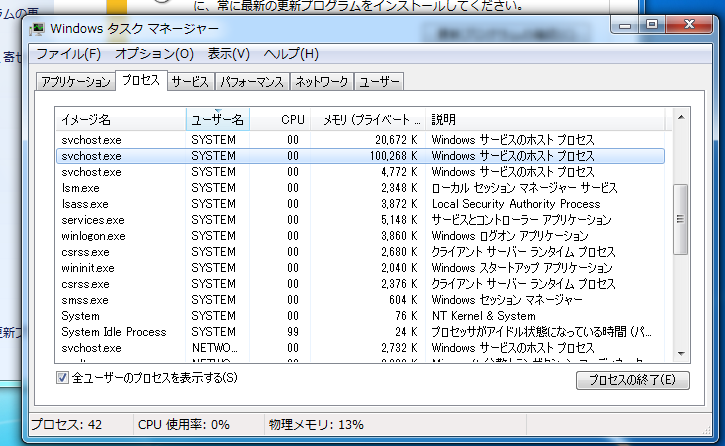Viewport: 725px width, 446px height.
Task: Switch to the アプリケーション tab
Action: (x=76, y=82)
